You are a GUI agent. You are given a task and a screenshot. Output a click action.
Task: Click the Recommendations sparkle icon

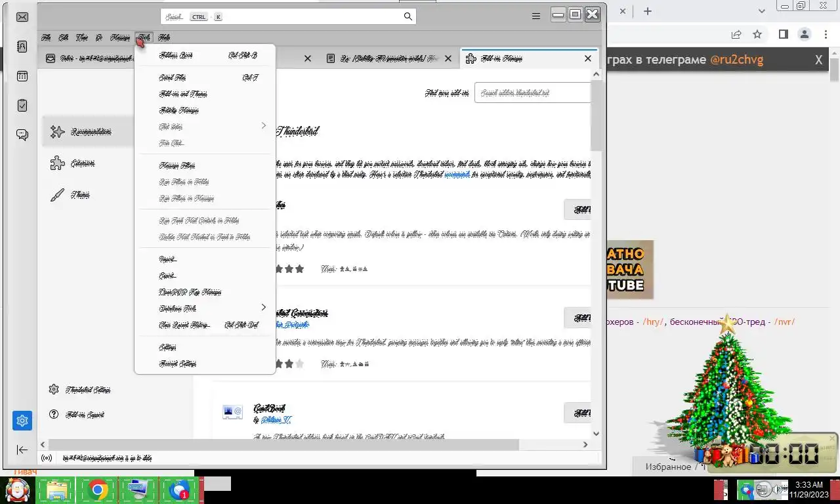[58, 132]
